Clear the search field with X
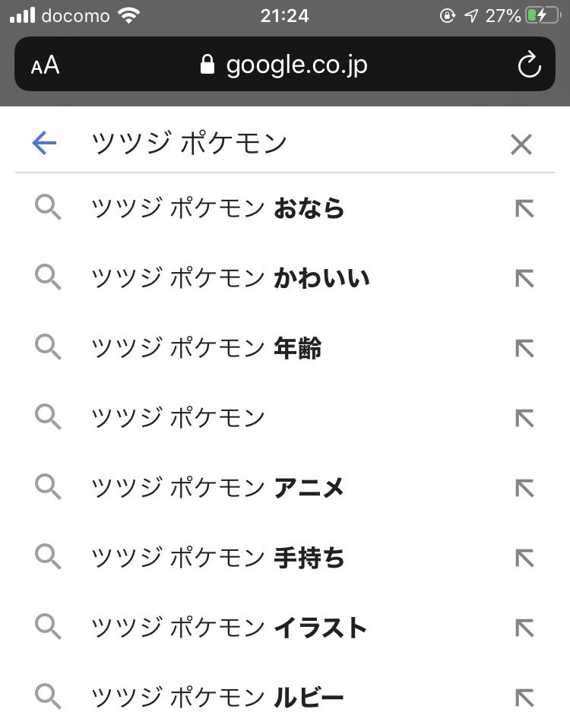The image size is (570, 728). [x=521, y=144]
